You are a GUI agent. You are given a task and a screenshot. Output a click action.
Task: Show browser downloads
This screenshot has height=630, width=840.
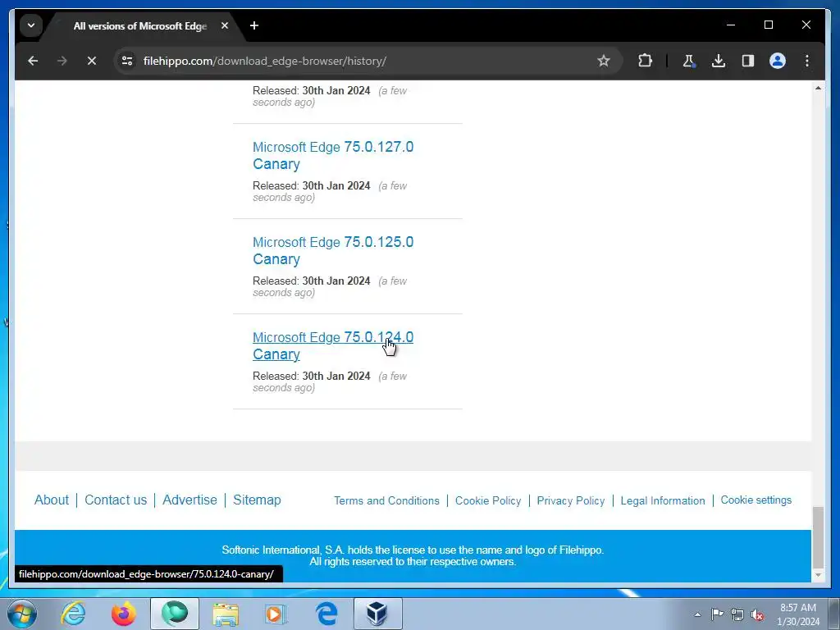coord(719,61)
